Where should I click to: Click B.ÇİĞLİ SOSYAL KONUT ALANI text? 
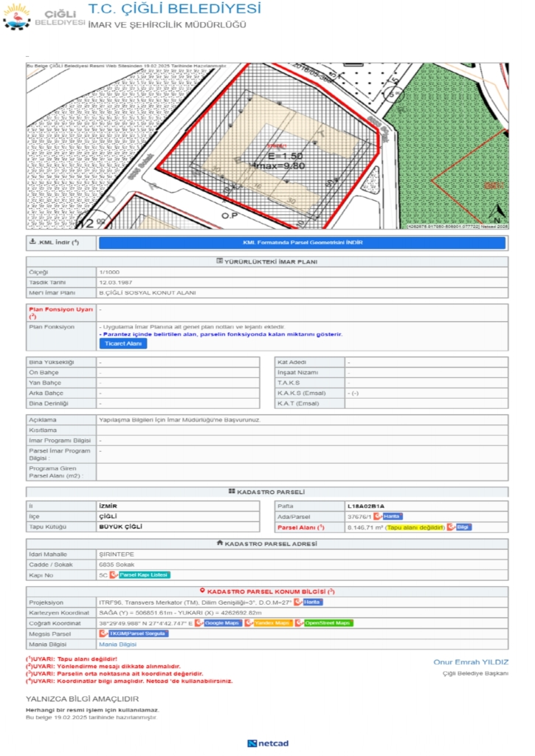pyautogui.click(x=148, y=292)
